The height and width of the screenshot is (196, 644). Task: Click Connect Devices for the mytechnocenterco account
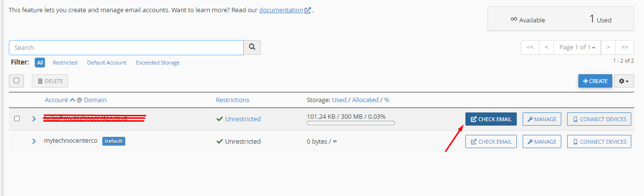599,142
